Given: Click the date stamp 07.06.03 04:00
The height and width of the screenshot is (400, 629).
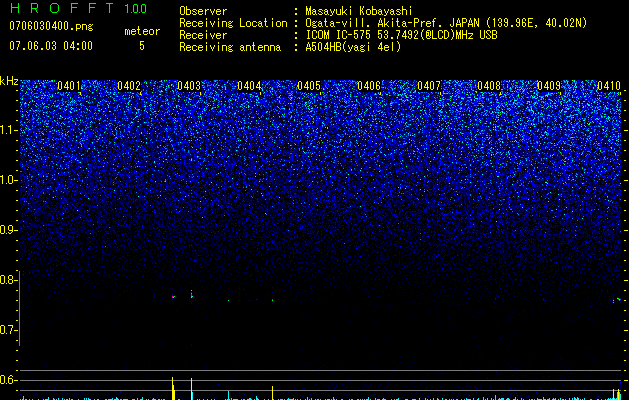Looking at the screenshot, I should 51,46.
